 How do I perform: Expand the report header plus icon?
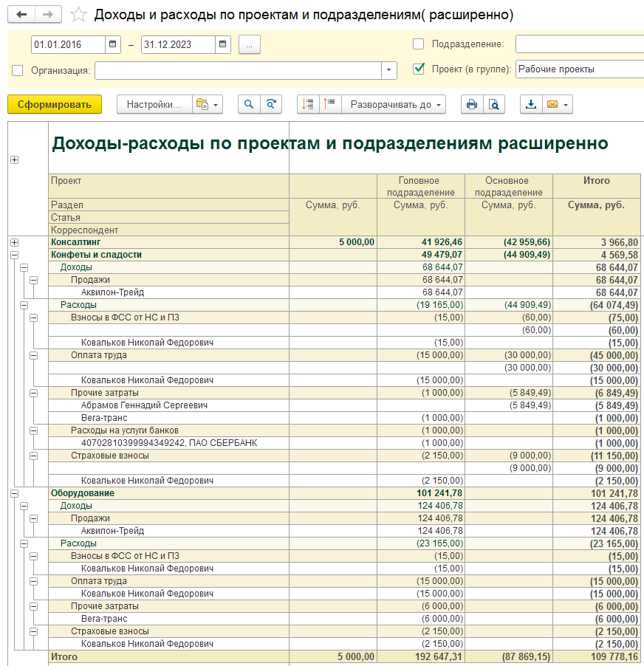pyautogui.click(x=15, y=159)
